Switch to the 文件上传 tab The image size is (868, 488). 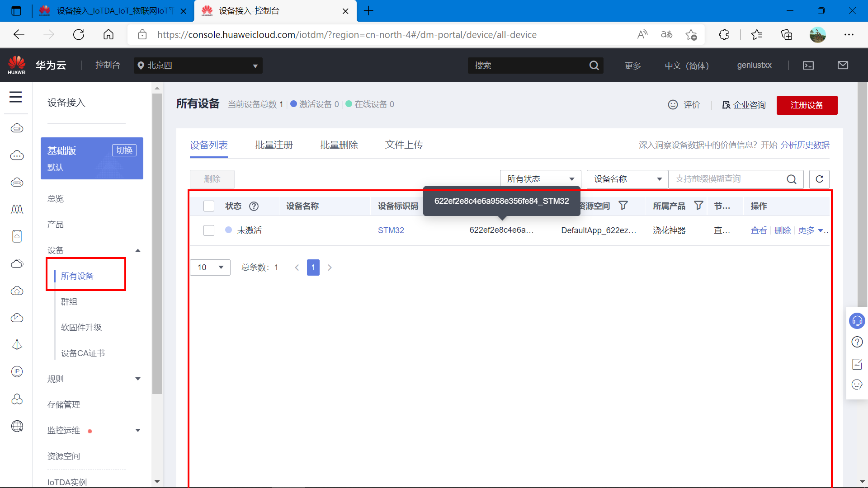(x=404, y=145)
